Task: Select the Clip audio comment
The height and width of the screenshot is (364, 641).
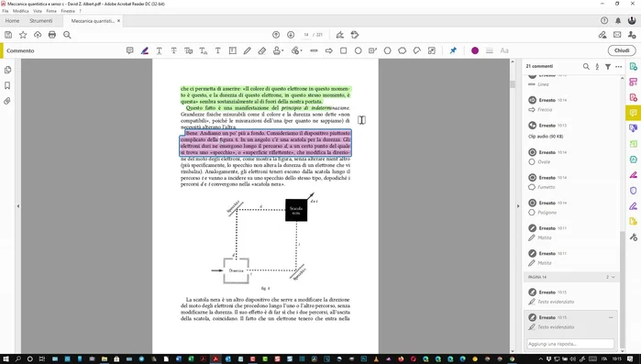Action: tap(571, 130)
